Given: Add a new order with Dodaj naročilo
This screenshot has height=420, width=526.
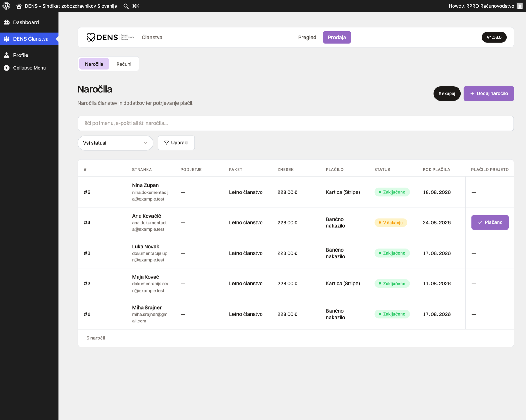Looking at the screenshot, I should [488, 93].
